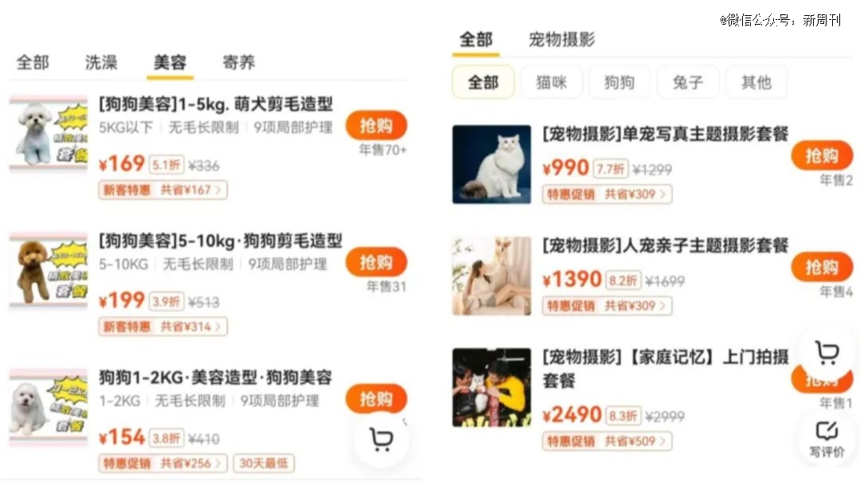Open the shopping cart beside the 美容 list
860x504 pixels.
(x=381, y=440)
